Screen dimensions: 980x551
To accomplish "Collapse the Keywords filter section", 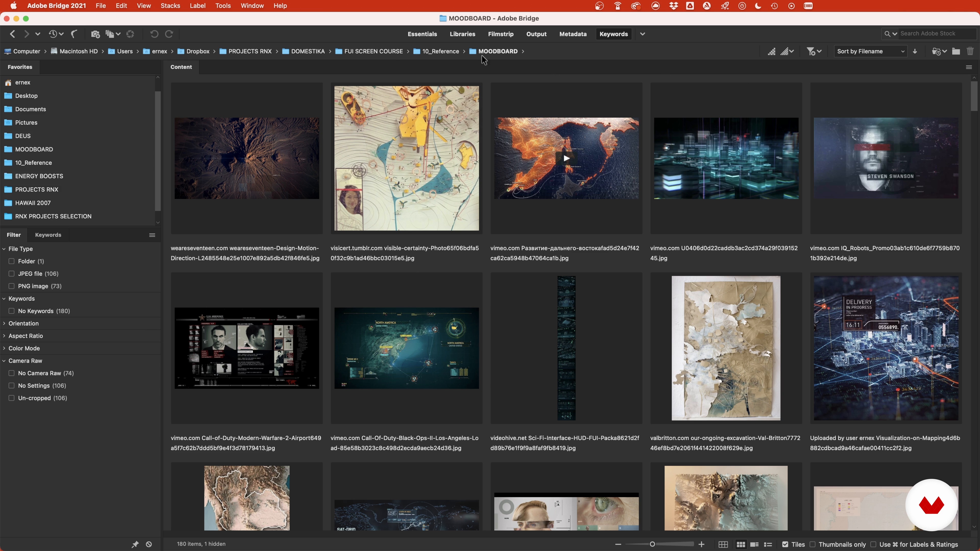I will pyautogui.click(x=4, y=298).
